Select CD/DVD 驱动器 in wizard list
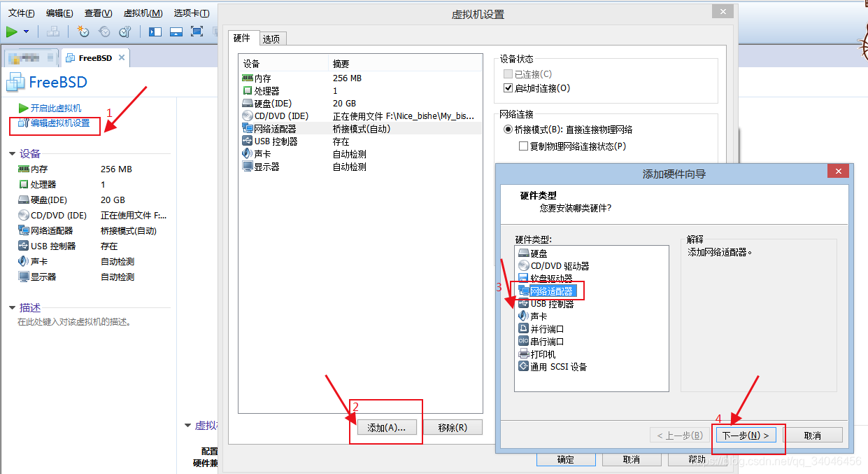This screenshot has height=474, width=868. click(554, 266)
